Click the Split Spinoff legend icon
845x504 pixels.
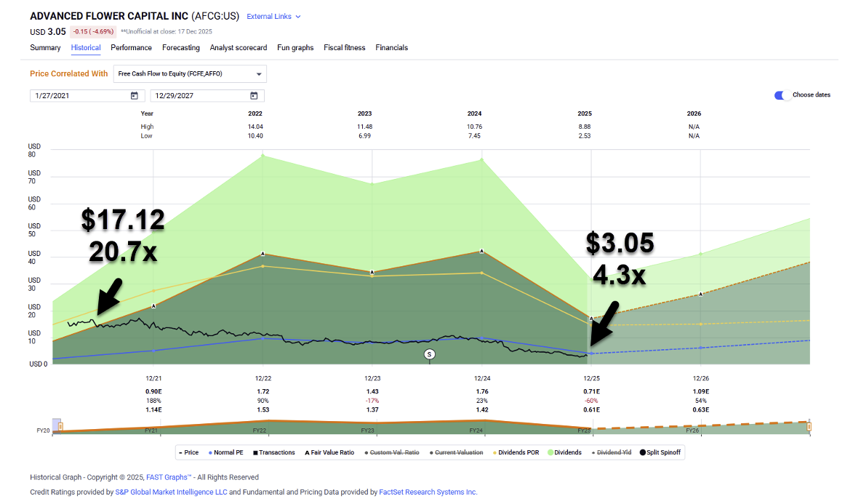pyautogui.click(x=643, y=452)
